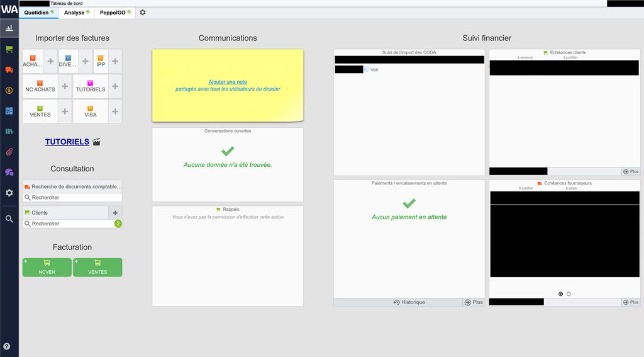The height and width of the screenshot is (357, 644).
Task: Switch to the Analyse tab
Action: [77, 13]
